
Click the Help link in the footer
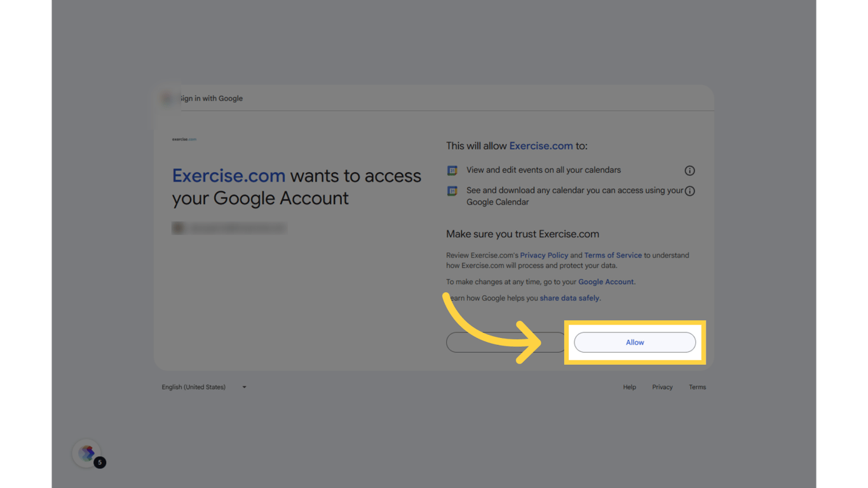pos(629,387)
